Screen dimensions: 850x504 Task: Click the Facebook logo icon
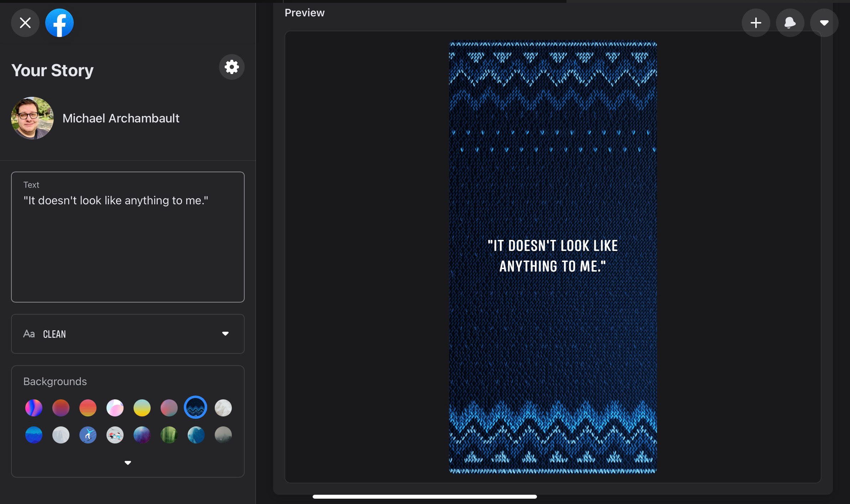[x=59, y=23]
